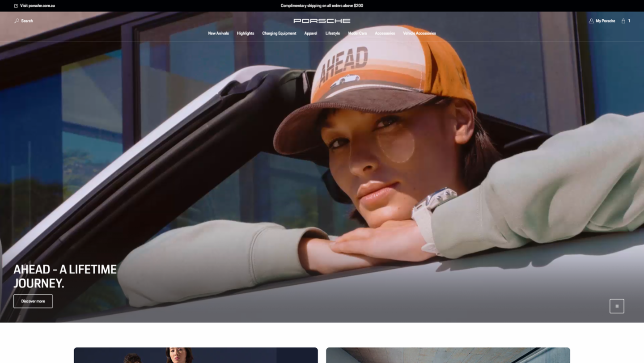Viewport: 644px width, 363px height.
Task: Click the complimentary shipping announcement text
Action: [x=322, y=6]
